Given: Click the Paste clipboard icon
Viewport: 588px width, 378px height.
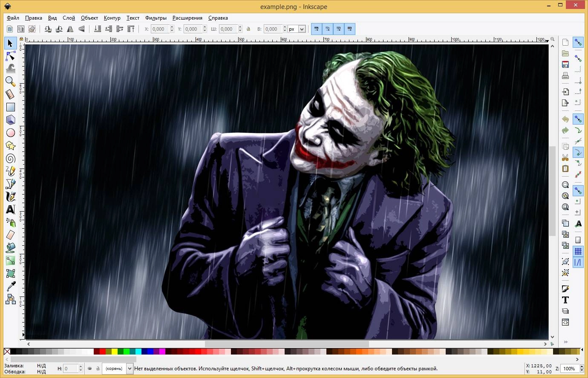Looking at the screenshot, I should click(x=565, y=169).
